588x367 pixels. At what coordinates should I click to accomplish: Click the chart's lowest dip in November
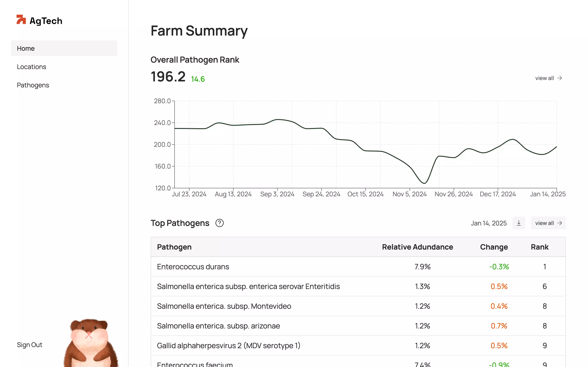424,183
